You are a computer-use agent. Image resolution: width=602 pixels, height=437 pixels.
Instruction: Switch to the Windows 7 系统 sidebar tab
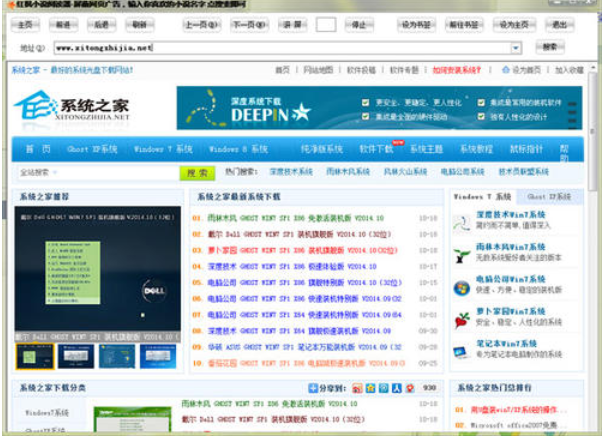[483, 197]
